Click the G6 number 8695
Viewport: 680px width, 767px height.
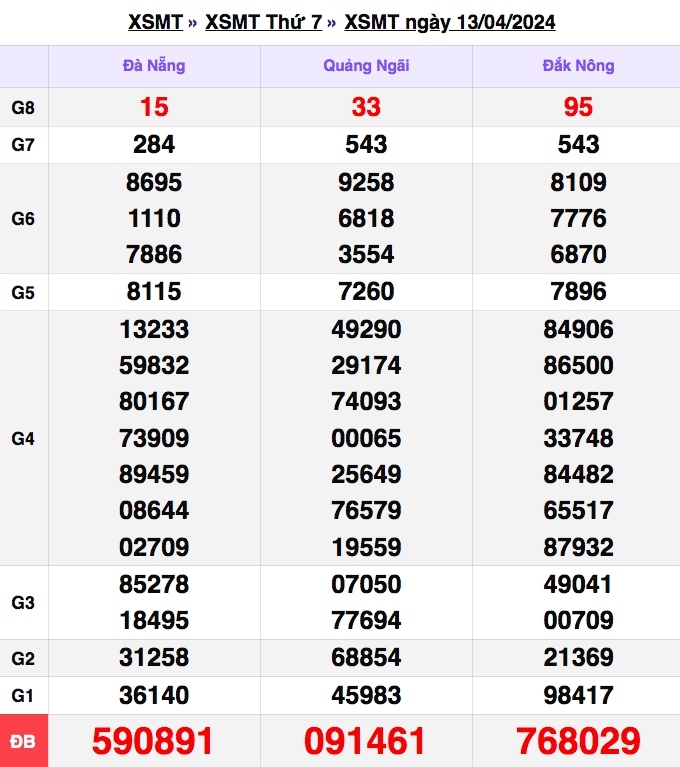(154, 182)
